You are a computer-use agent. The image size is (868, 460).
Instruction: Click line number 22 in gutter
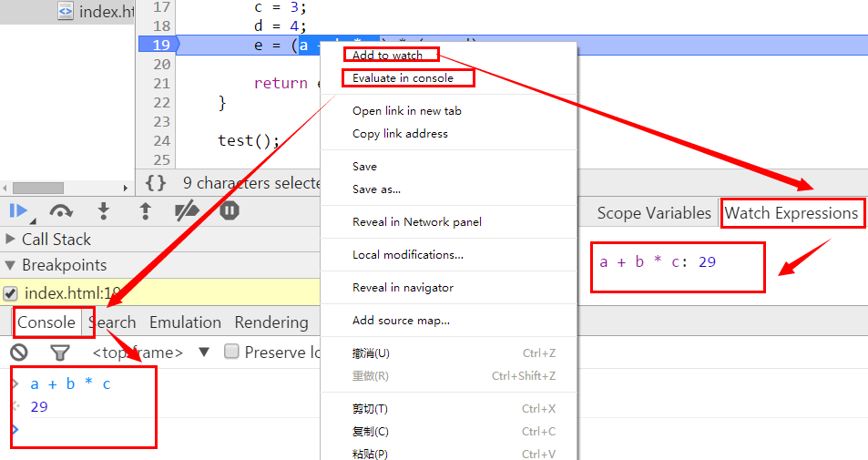[161, 103]
